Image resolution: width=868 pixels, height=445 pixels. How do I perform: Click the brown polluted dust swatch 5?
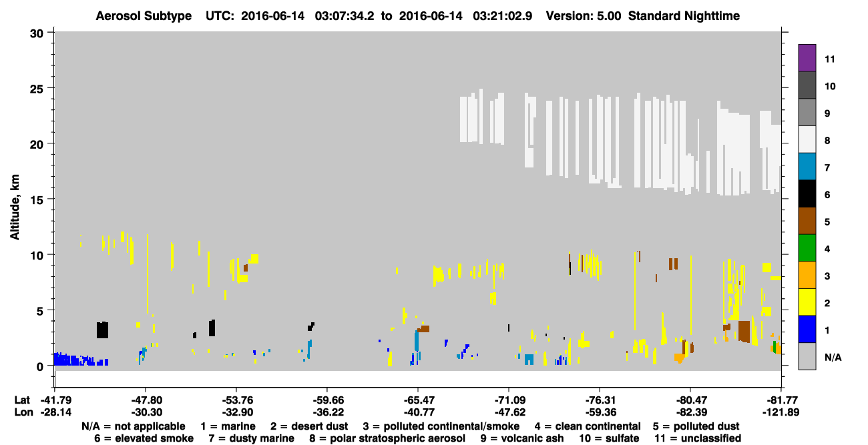click(807, 221)
